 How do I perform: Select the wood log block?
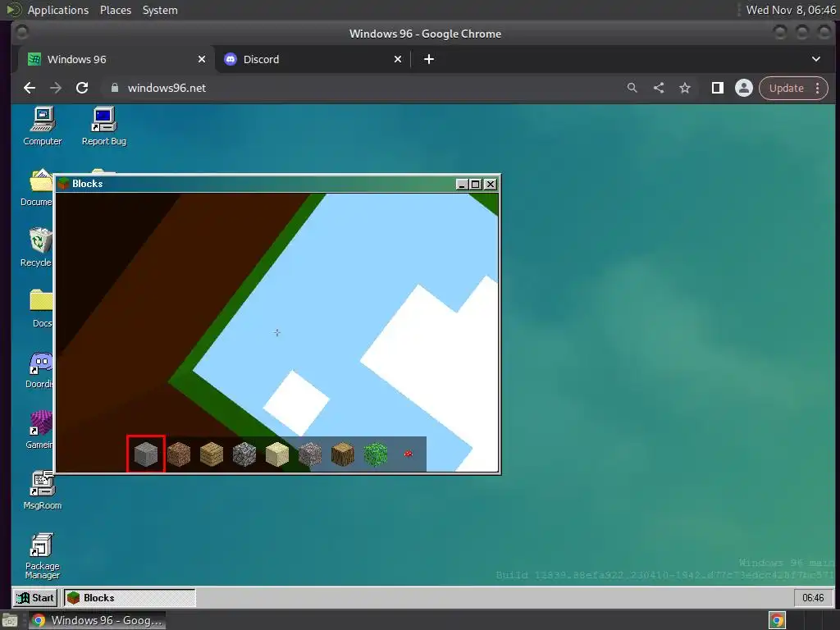coord(342,454)
